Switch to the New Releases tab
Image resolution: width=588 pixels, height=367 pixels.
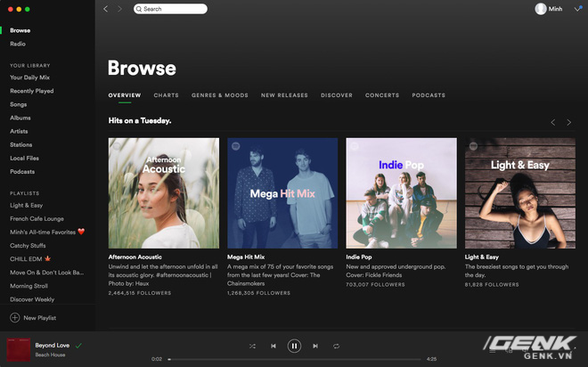coord(284,95)
